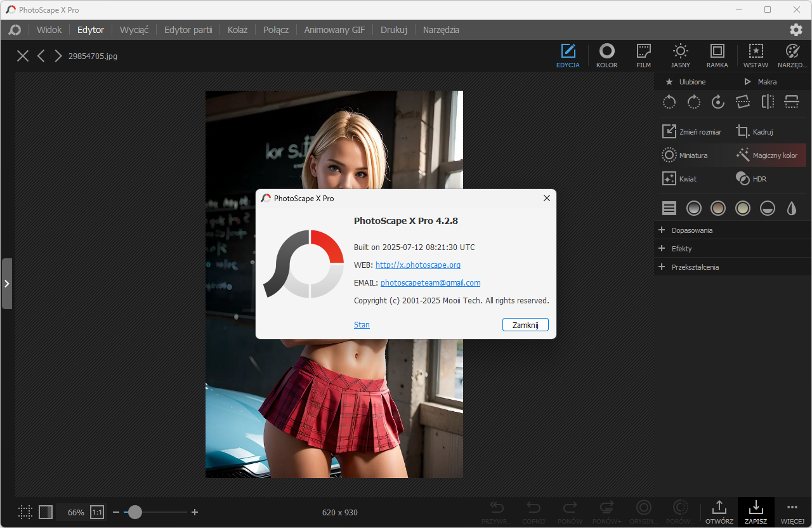812x528 pixels.
Task: Toggle the compare split view icon
Action: tap(46, 512)
